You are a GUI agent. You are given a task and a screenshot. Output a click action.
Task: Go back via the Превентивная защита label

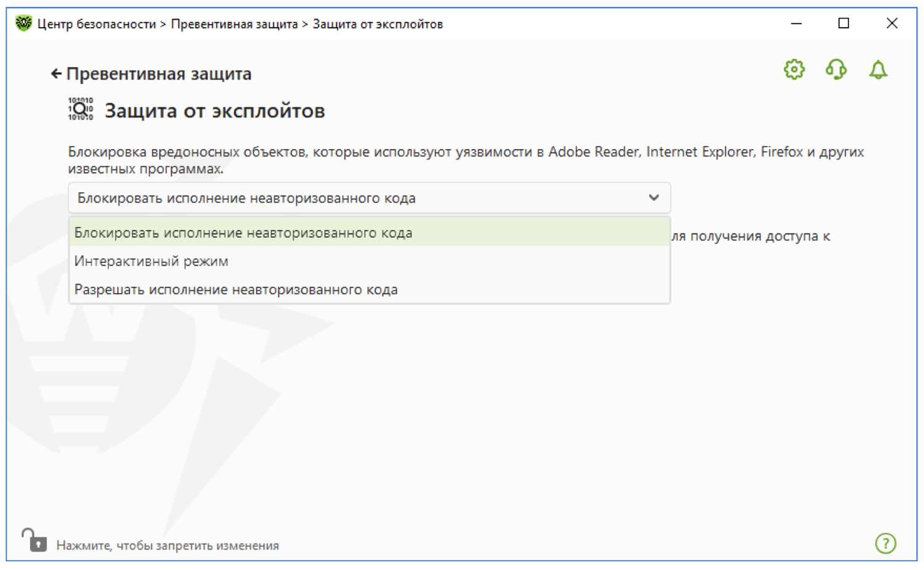pyautogui.click(x=159, y=74)
